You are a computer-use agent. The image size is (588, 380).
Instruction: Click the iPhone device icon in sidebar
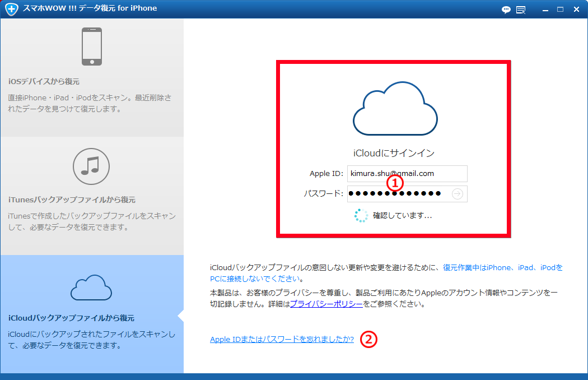point(92,47)
